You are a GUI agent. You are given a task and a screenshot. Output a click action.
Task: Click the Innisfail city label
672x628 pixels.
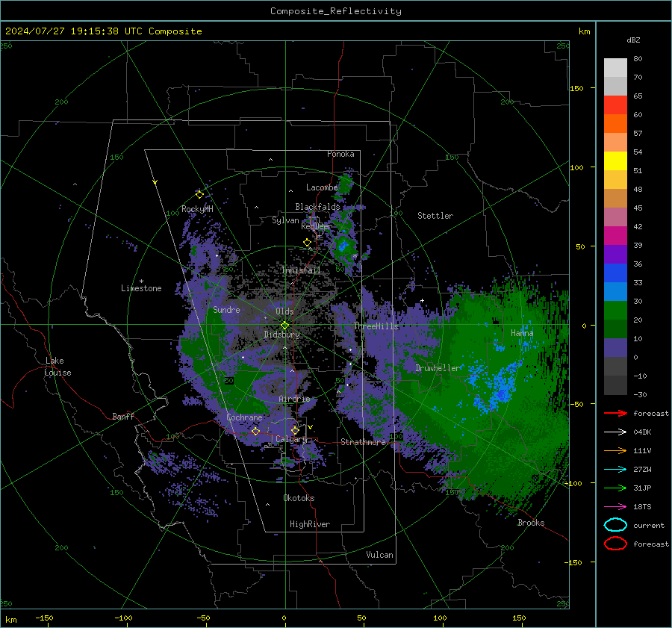click(x=302, y=270)
